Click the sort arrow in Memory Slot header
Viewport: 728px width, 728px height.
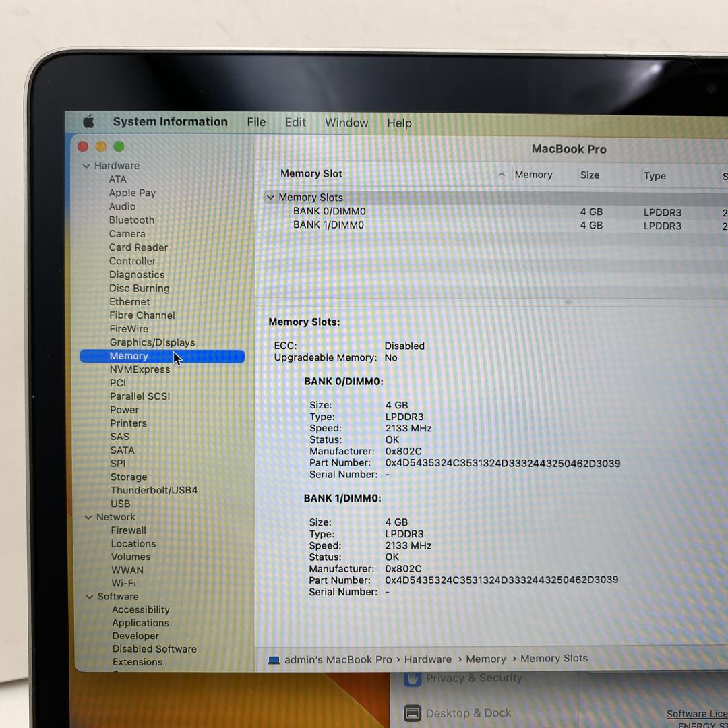[x=501, y=175]
